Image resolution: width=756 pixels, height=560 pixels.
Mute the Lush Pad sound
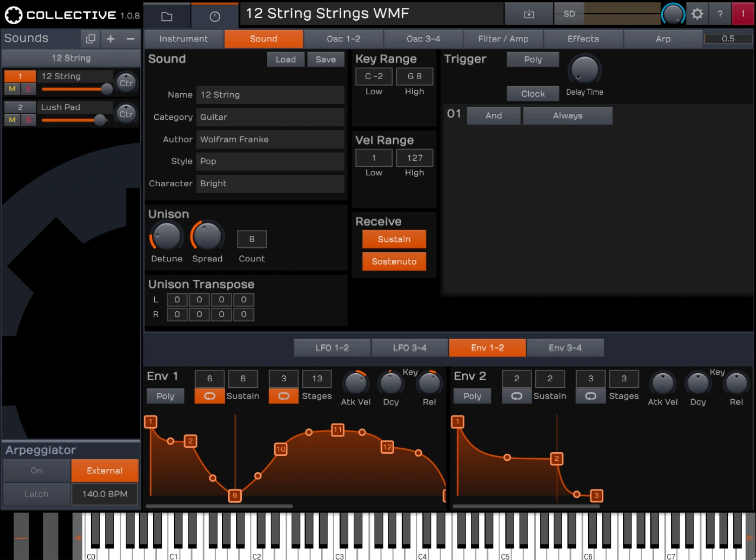pyautogui.click(x=12, y=120)
